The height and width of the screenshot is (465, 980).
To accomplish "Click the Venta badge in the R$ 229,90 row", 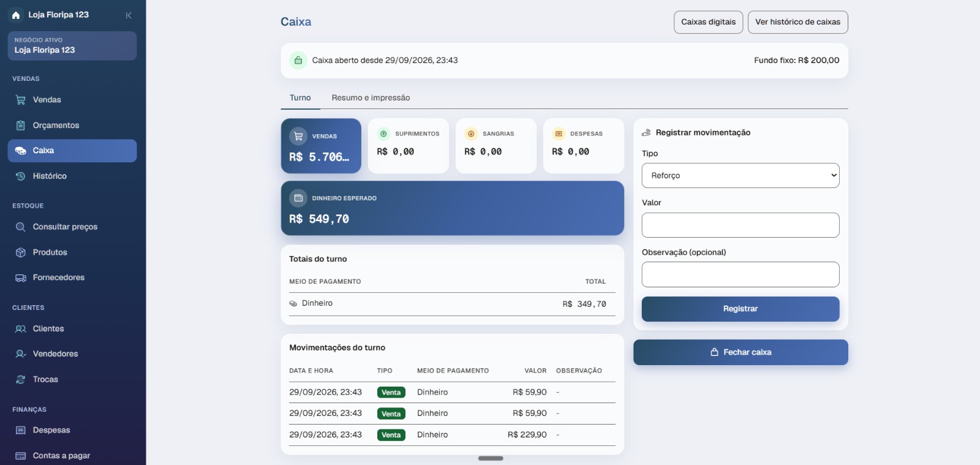I will tap(391, 435).
